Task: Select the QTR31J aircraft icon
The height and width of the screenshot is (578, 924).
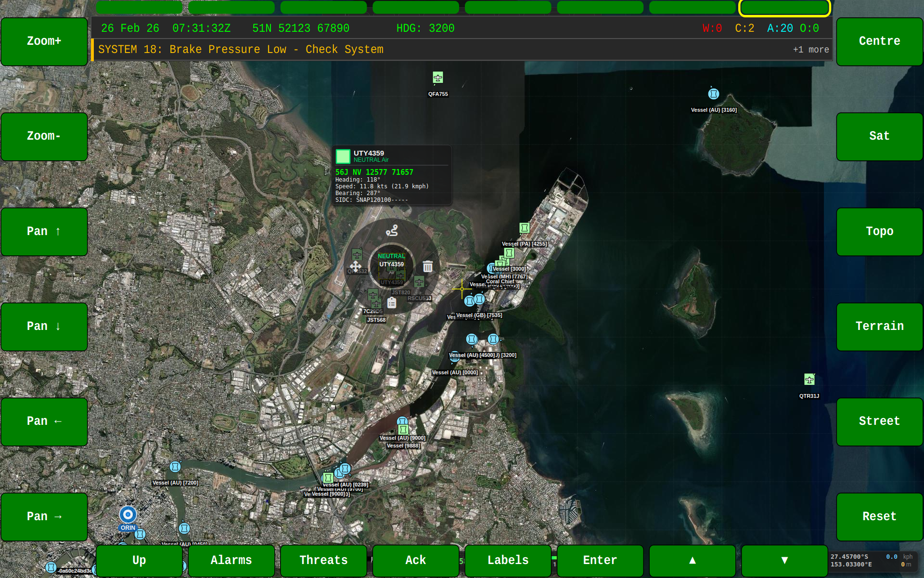Action: click(809, 380)
